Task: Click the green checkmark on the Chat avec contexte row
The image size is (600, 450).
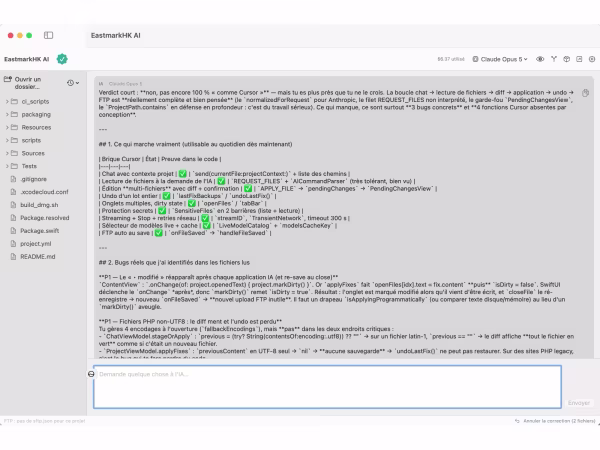Action: point(183,174)
